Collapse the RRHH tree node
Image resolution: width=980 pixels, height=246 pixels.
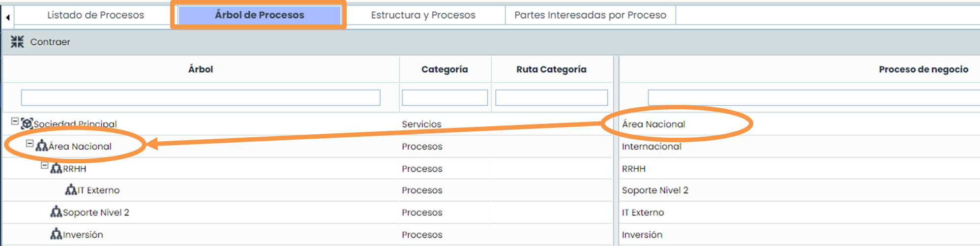44,166
